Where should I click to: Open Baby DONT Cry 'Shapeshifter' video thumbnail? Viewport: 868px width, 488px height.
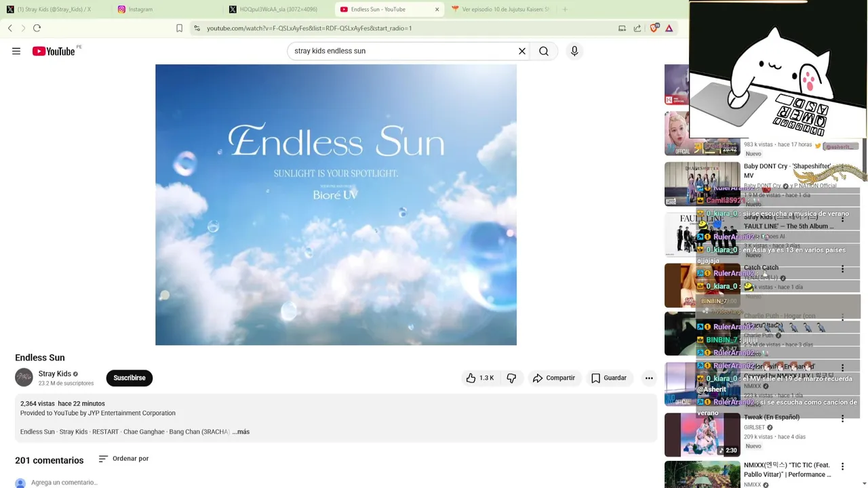(x=702, y=184)
